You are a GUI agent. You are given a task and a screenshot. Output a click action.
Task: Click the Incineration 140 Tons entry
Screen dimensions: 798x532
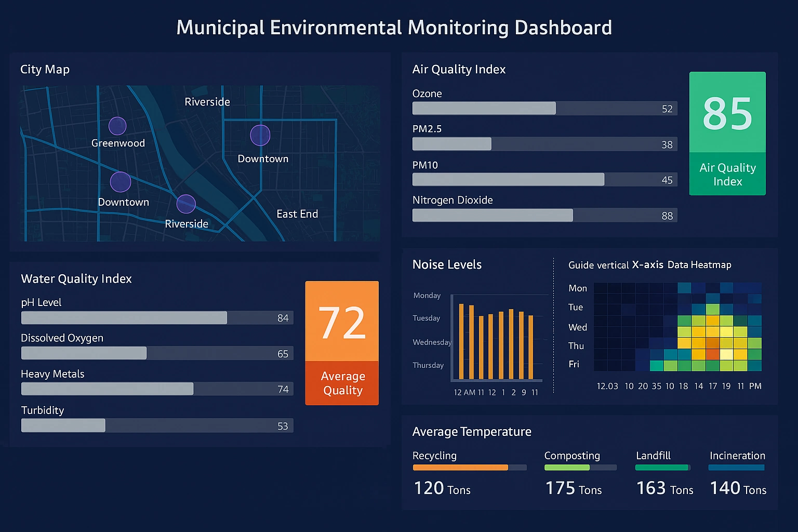tap(738, 488)
